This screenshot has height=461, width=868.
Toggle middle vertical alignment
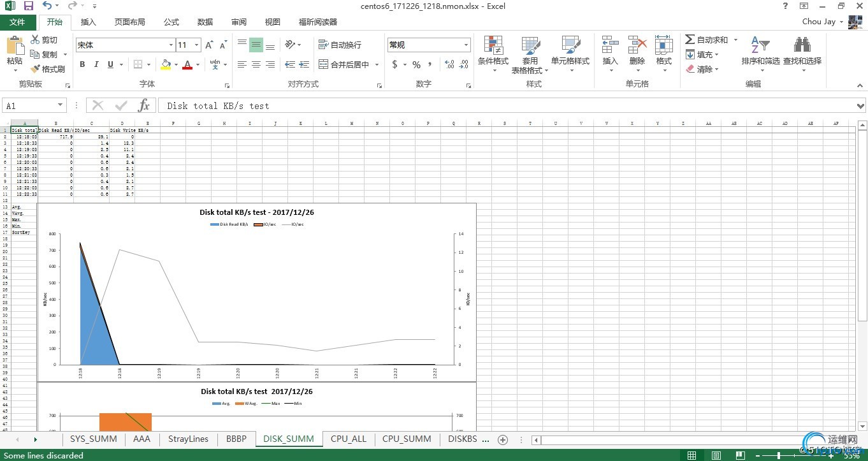[x=256, y=45]
